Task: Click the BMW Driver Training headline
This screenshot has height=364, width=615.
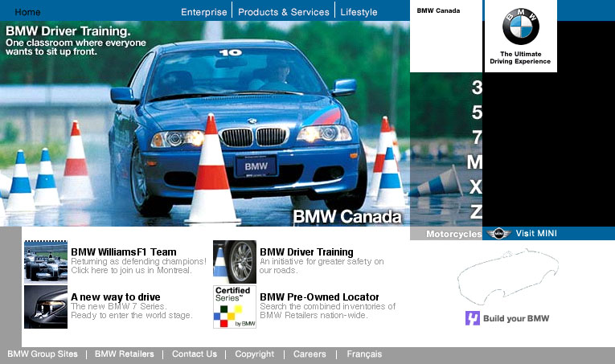Action: click(306, 252)
